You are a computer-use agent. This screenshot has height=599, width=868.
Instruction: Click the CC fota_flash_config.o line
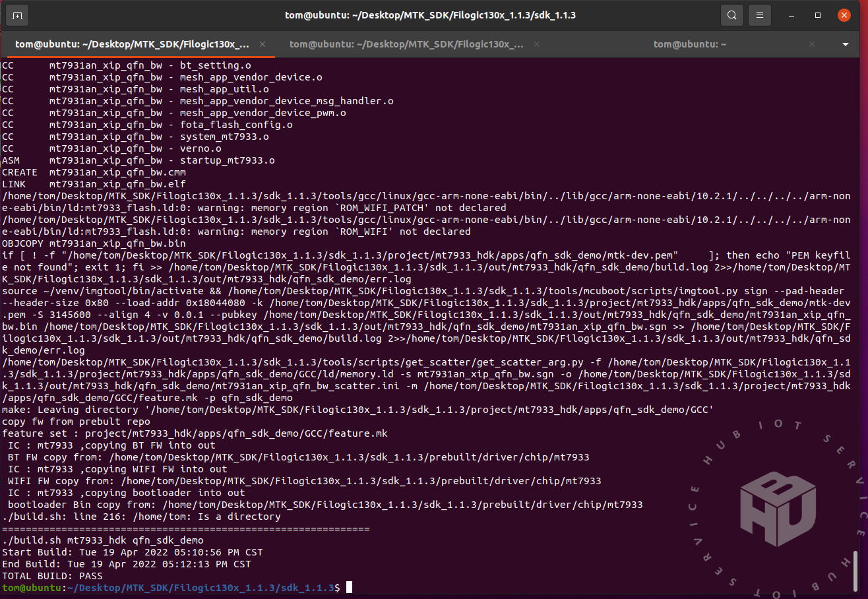click(x=147, y=125)
